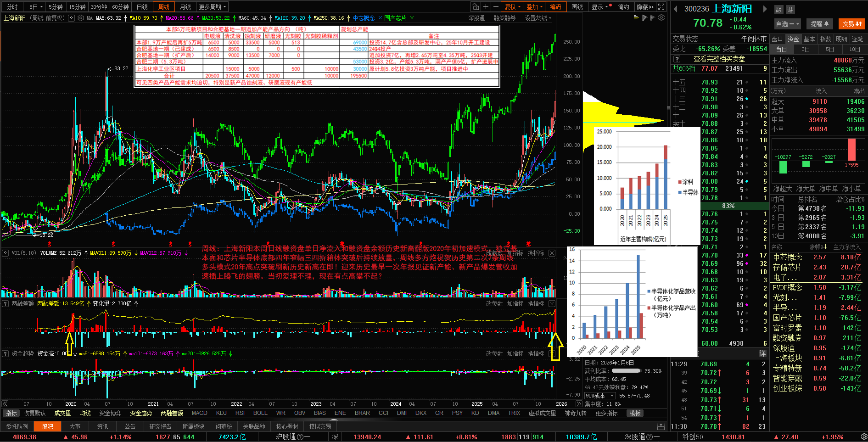Switch to the 月线 monthly chart tab

click(185, 7)
